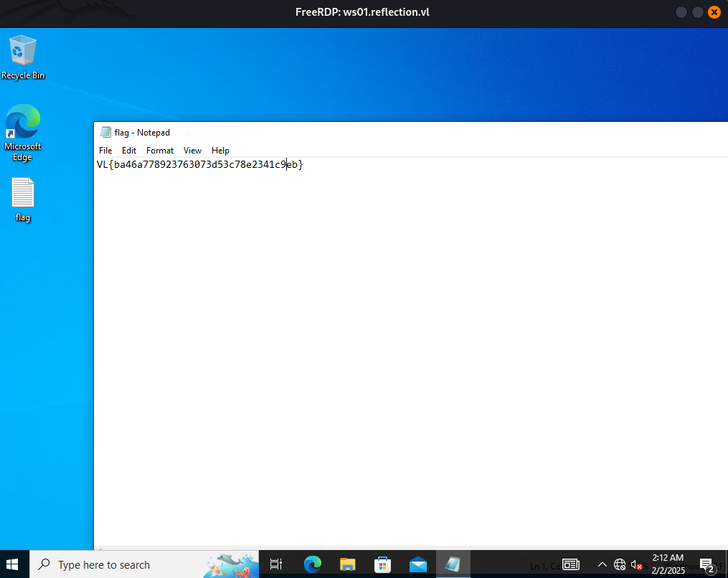Open the Recycle Bin desktop icon
Image resolution: width=728 pixels, height=578 pixels.
pyautogui.click(x=22, y=57)
